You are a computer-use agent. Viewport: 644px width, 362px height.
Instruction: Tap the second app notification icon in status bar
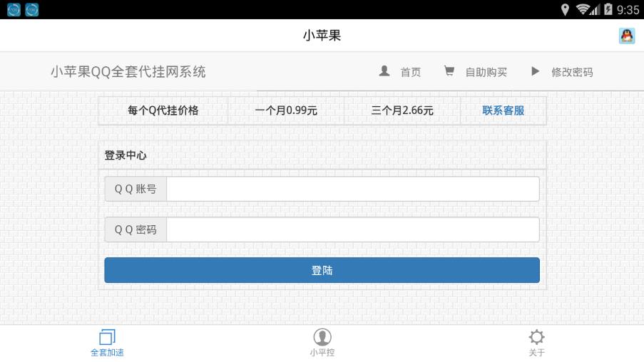click(31, 9)
